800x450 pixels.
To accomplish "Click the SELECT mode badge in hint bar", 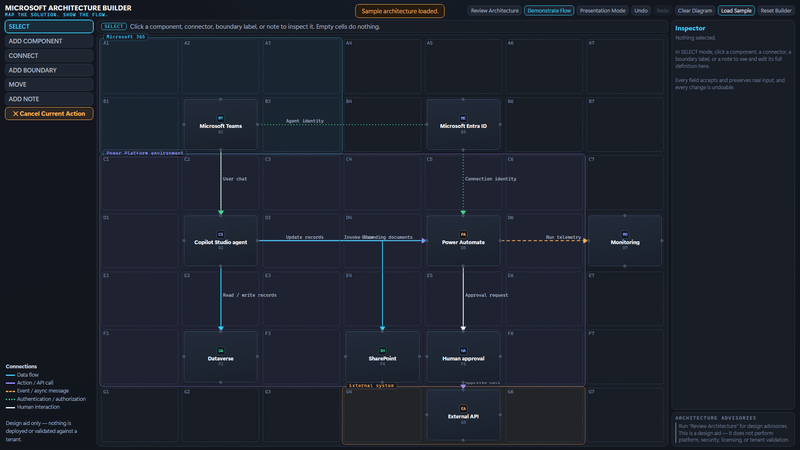I will coord(113,27).
